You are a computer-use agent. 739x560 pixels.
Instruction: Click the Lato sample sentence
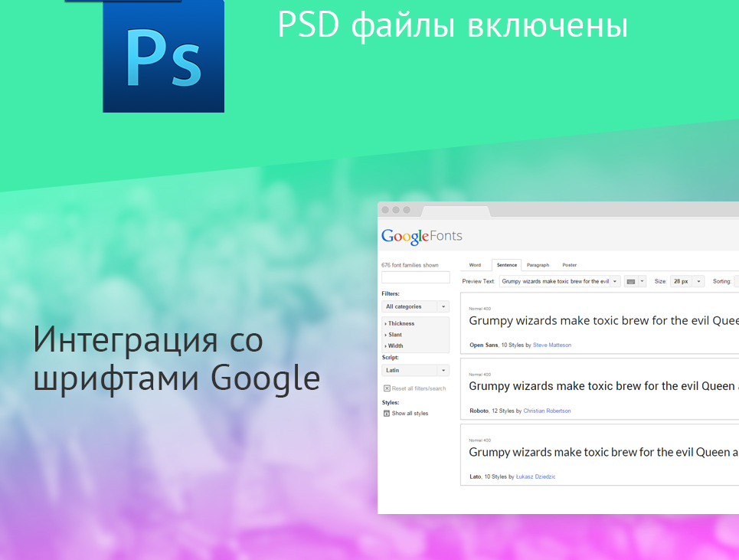[603, 453]
